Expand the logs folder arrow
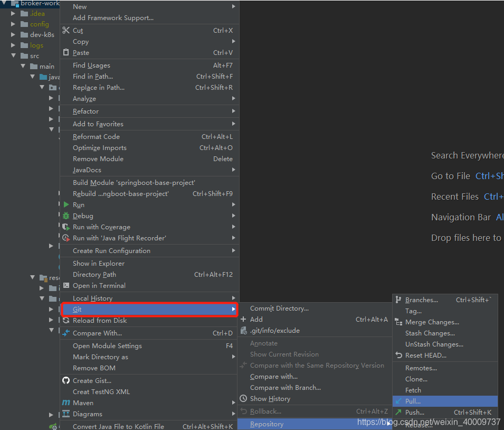 tap(13, 45)
